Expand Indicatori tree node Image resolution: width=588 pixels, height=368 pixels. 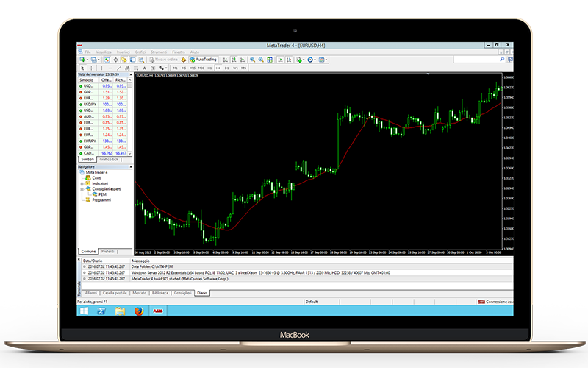click(x=82, y=183)
